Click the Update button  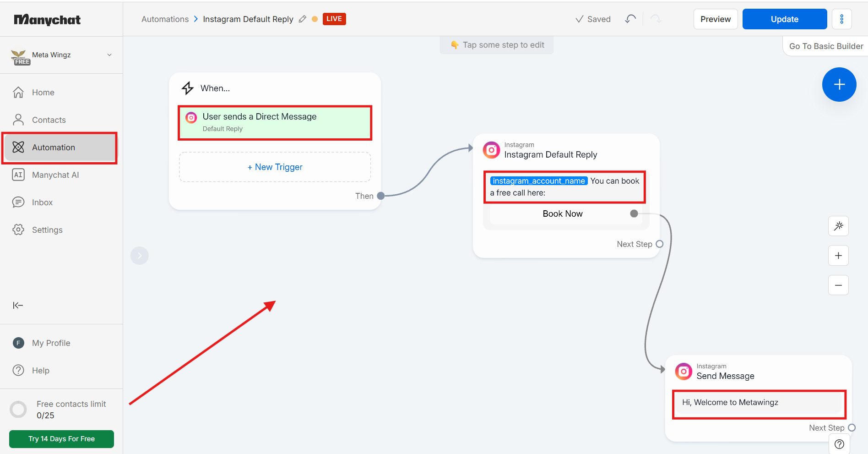point(785,19)
